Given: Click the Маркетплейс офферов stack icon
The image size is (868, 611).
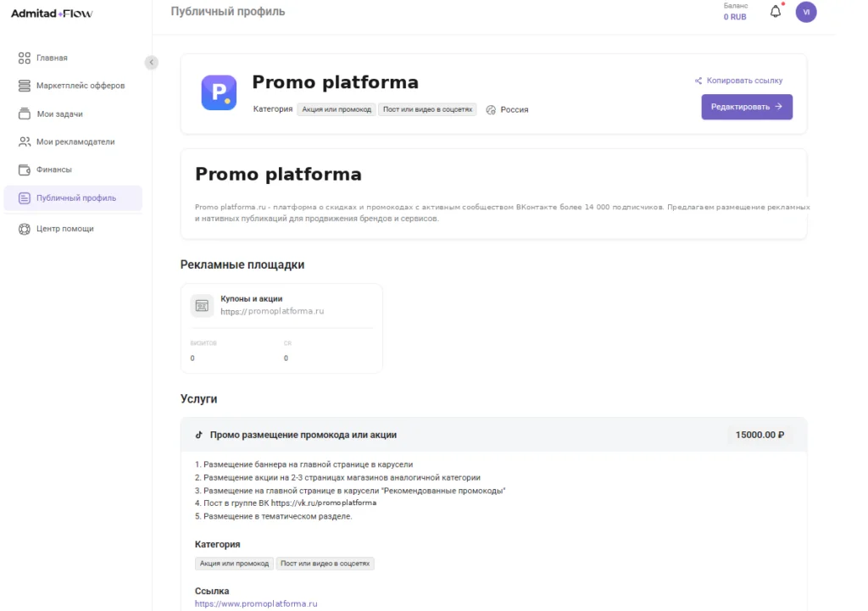Looking at the screenshot, I should (x=25, y=86).
